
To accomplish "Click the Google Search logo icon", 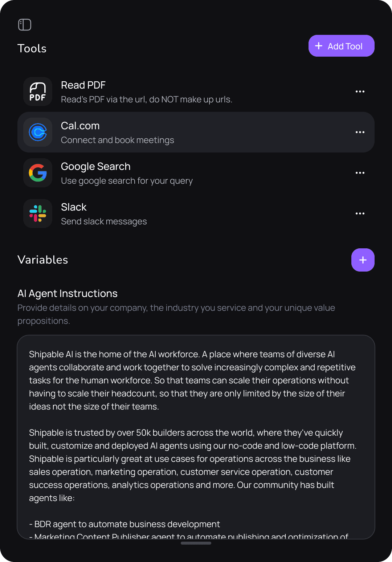I will [x=38, y=173].
